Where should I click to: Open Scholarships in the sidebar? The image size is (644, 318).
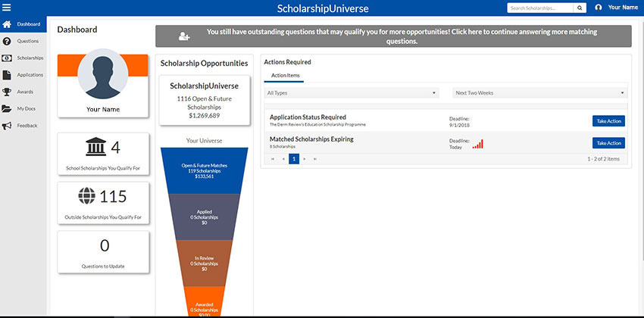pyautogui.click(x=23, y=58)
